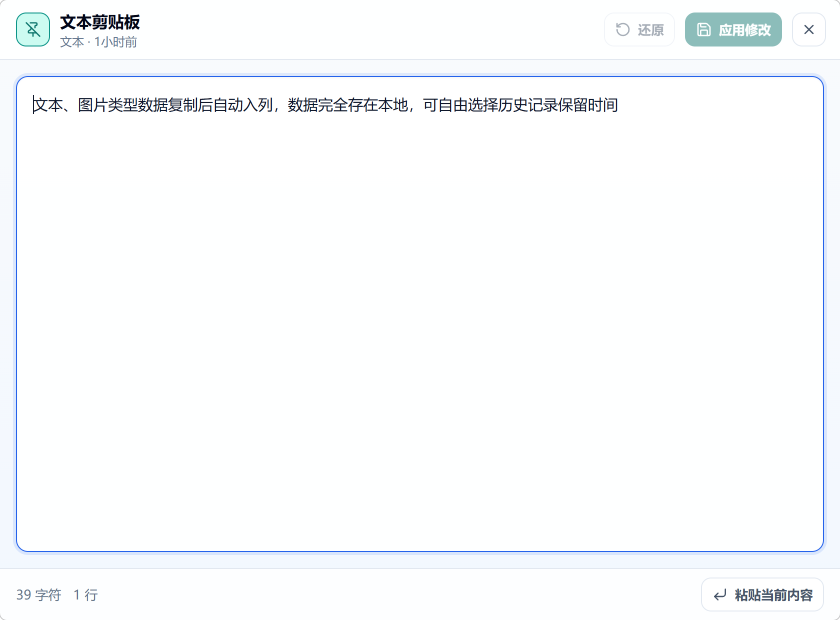Click the text line starting with 文本、图片类型数据
The height and width of the screenshot is (620, 840).
325,105
